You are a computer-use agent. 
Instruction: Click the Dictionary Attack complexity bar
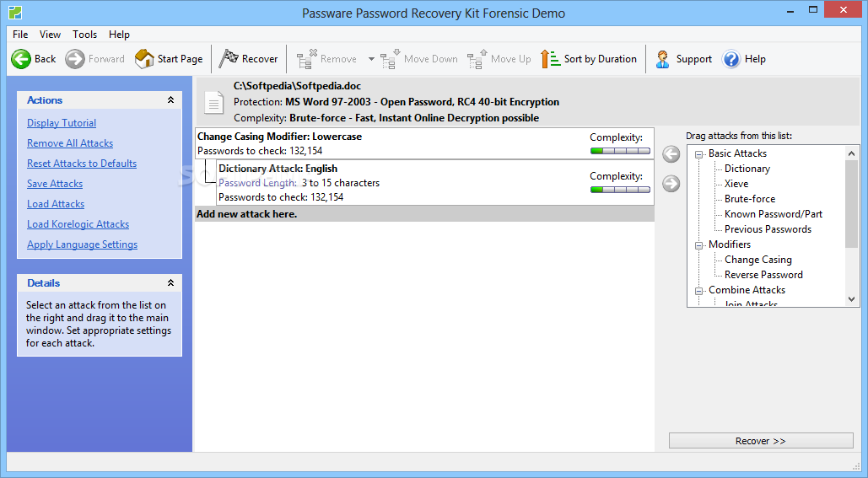620,191
